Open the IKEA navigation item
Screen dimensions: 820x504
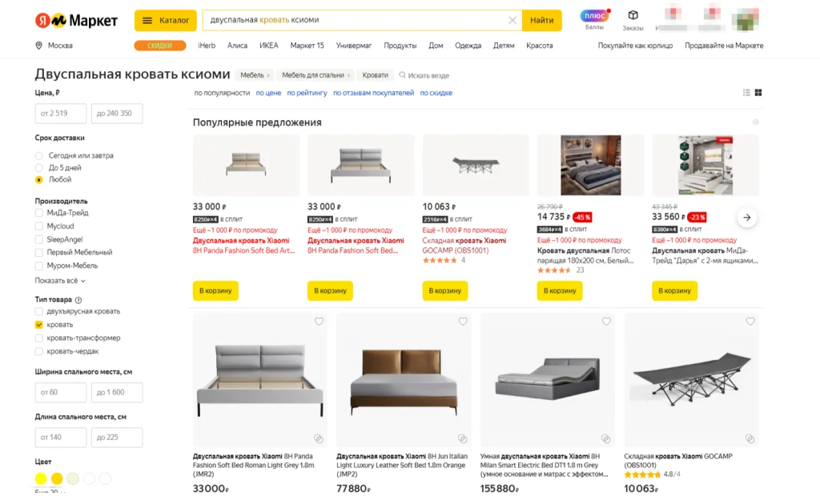(x=268, y=46)
